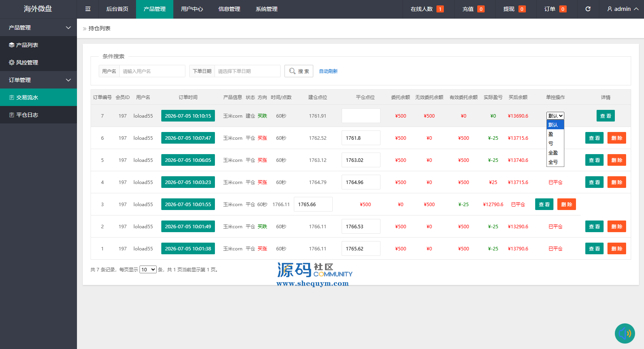The width and height of the screenshot is (644, 349).
Task: Click the order time 2026-07-05 10:03:23
Action: (x=188, y=182)
